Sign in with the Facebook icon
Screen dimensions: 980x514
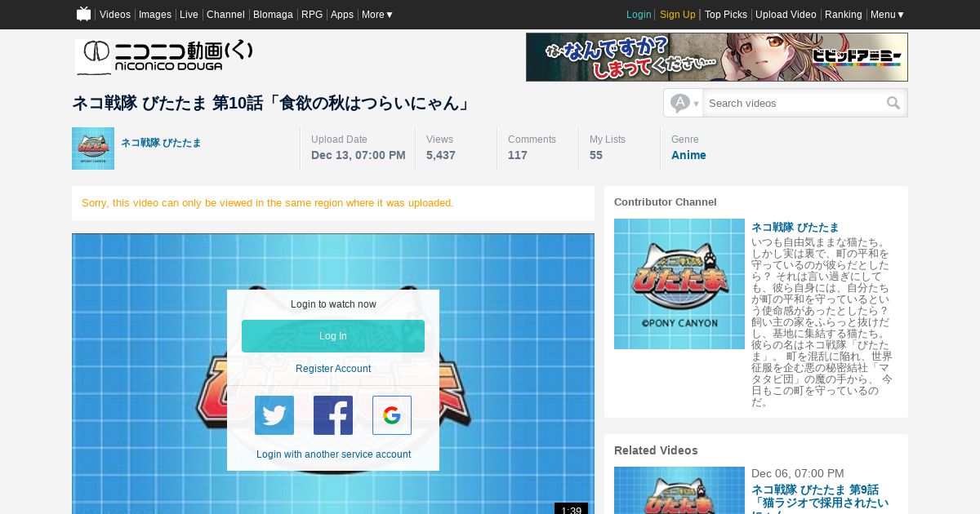point(333,415)
